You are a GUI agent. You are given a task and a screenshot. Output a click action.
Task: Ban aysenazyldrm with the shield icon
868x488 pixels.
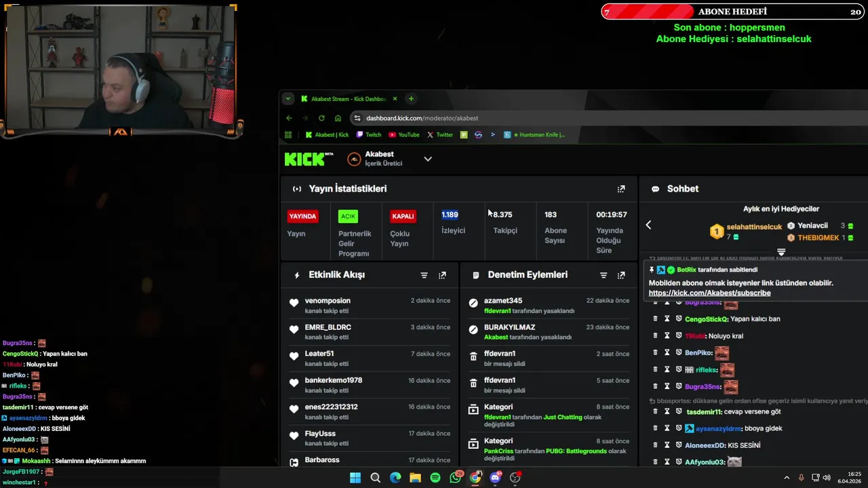pyautogui.click(x=678, y=428)
